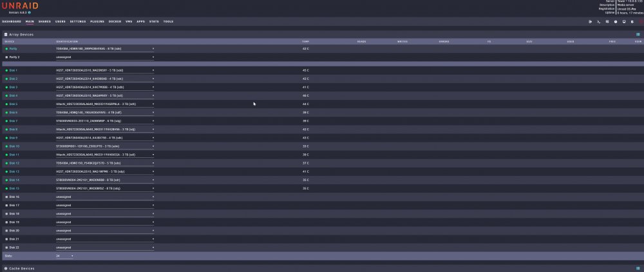Open the Disk 3 drive assignment dropdown
This screenshot has width=644, height=272.
coord(105,87)
